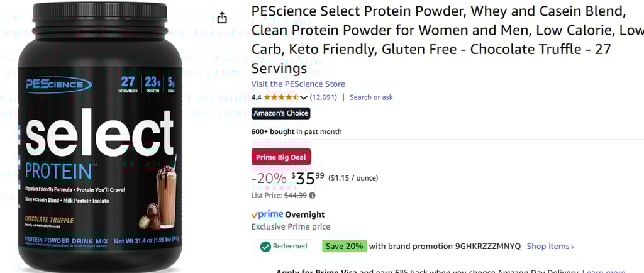Click the share icon above the product image
This screenshot has height=273, width=644.
point(222,18)
